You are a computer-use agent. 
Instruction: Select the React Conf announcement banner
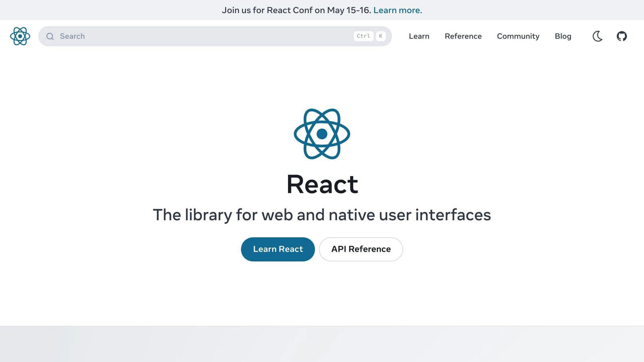[x=322, y=10]
